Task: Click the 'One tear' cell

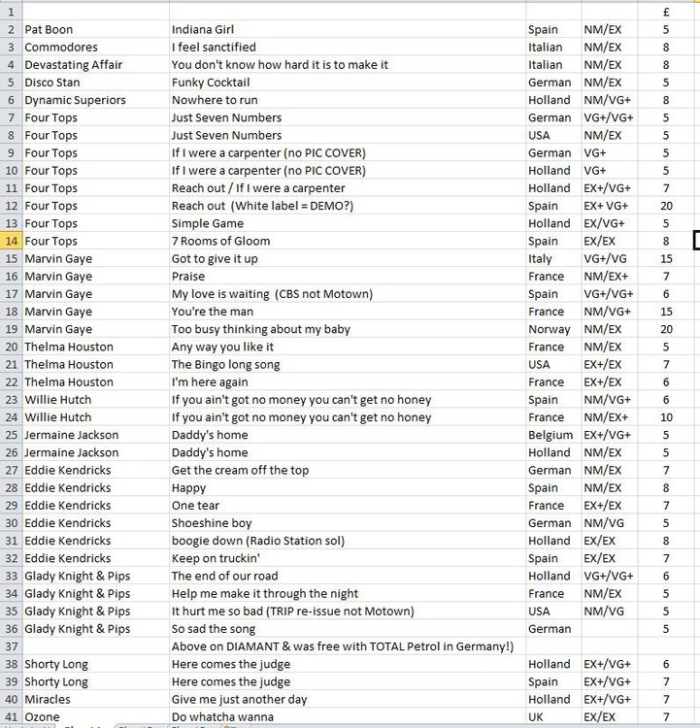Action: coord(348,506)
